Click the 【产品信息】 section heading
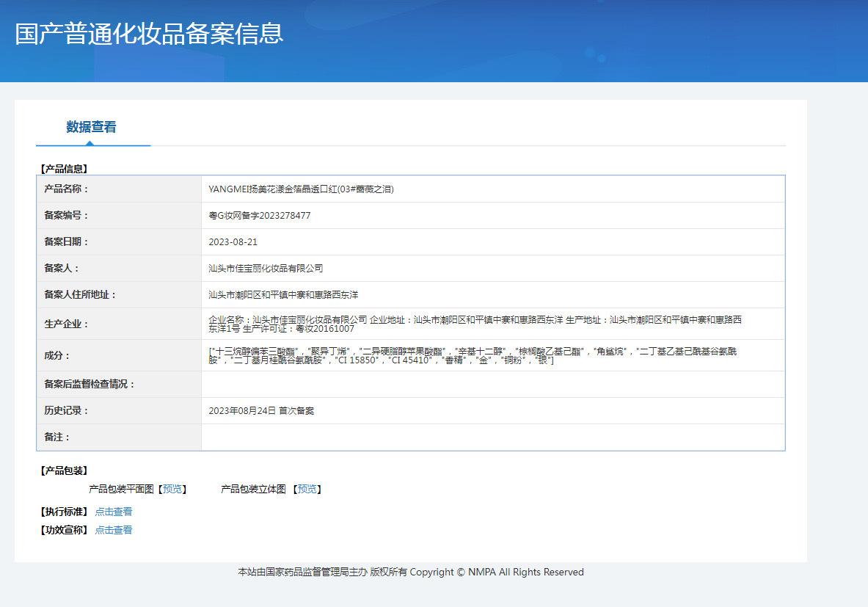The image size is (868, 607). tap(64, 169)
